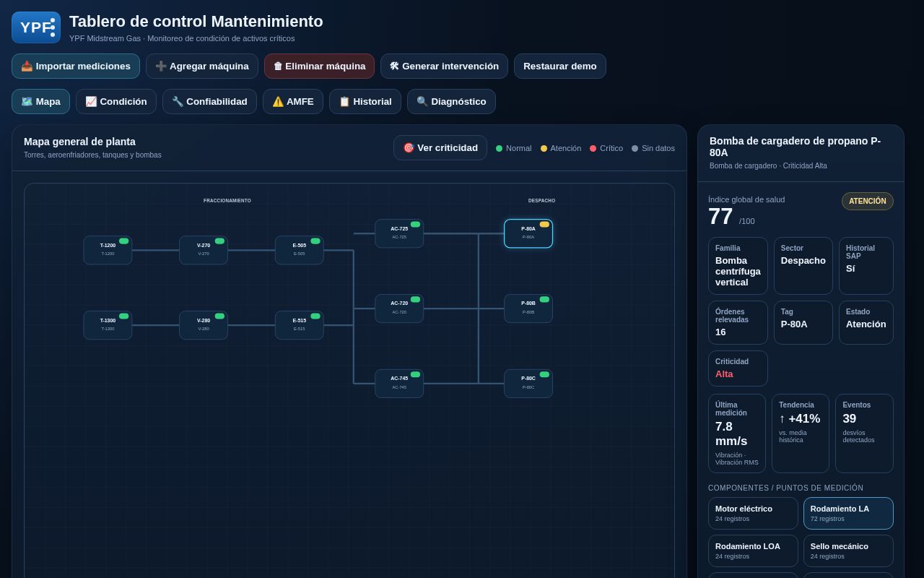This screenshot has height=578, width=924.
Task: Click Generar intervención button
Action: coord(444,66)
